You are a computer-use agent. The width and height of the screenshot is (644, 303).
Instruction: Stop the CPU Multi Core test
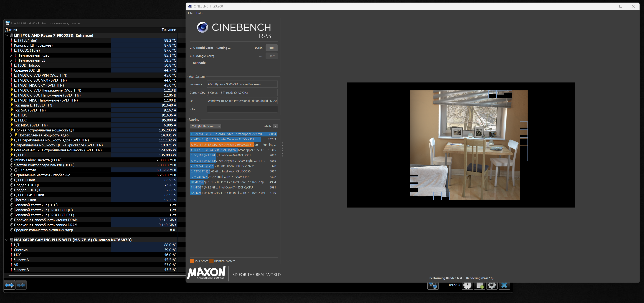point(272,48)
